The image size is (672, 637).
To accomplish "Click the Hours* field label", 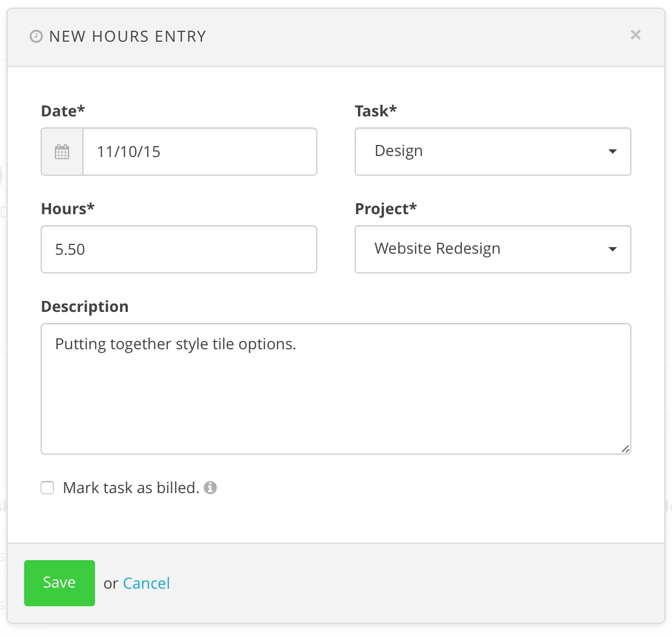I will (68, 209).
